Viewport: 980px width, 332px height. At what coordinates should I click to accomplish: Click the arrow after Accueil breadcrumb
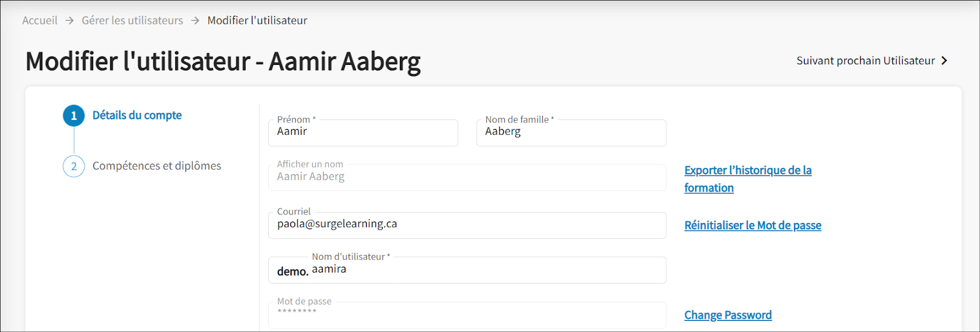pyautogui.click(x=70, y=20)
